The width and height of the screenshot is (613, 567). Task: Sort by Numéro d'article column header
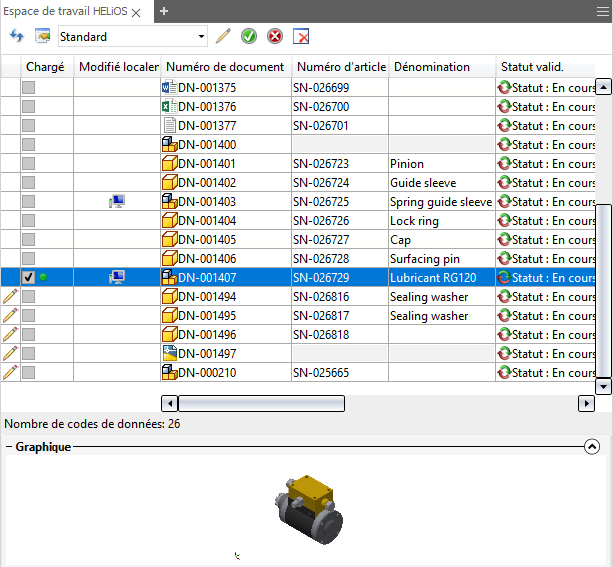pyautogui.click(x=340, y=67)
